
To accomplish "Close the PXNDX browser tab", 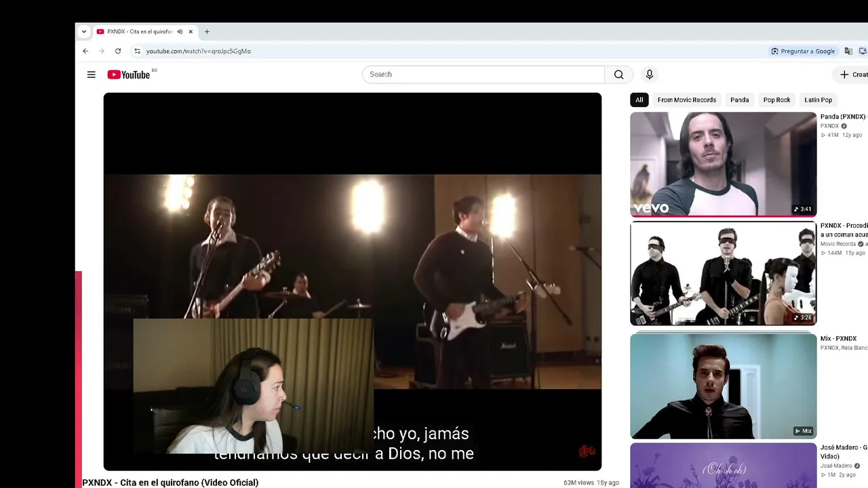I will [x=191, y=31].
